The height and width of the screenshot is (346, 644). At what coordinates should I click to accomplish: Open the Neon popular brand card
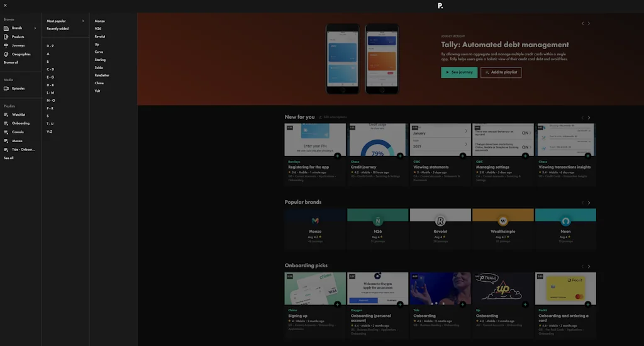point(565,228)
